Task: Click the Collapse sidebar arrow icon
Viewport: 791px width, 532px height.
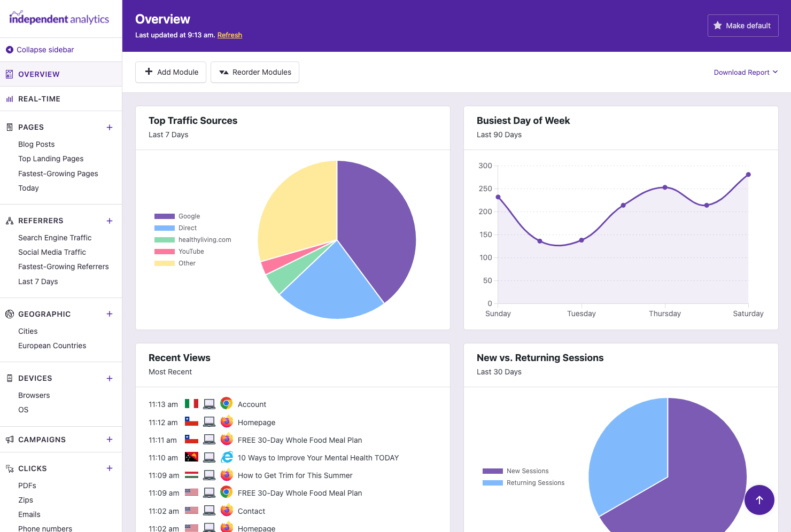Action: (x=9, y=50)
